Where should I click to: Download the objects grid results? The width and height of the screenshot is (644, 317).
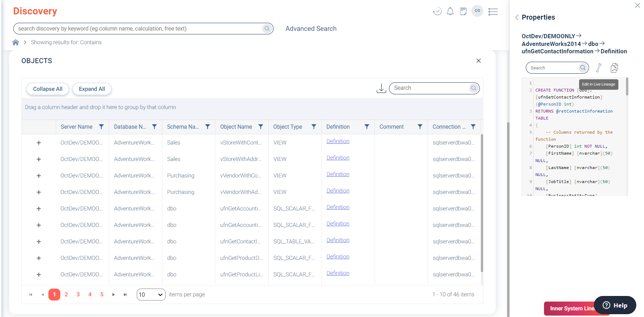click(381, 88)
